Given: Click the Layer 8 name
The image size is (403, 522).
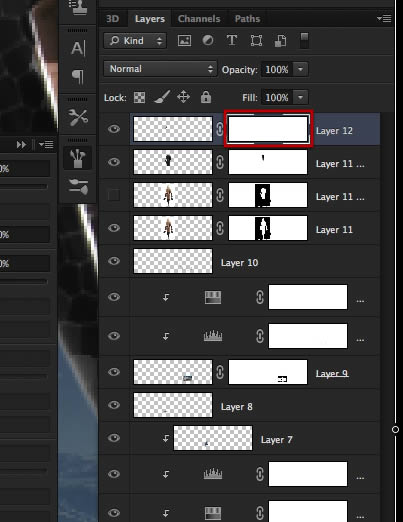Looking at the screenshot, I should (237, 407).
